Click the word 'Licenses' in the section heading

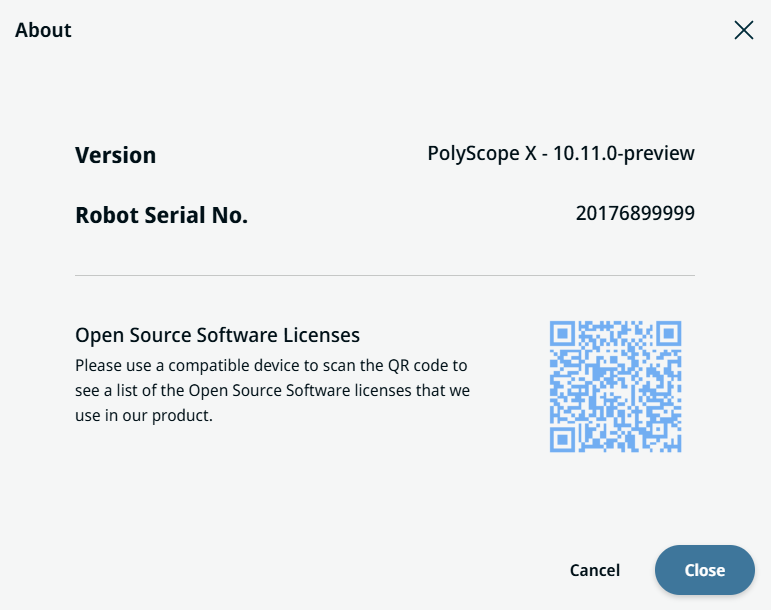tap(323, 335)
